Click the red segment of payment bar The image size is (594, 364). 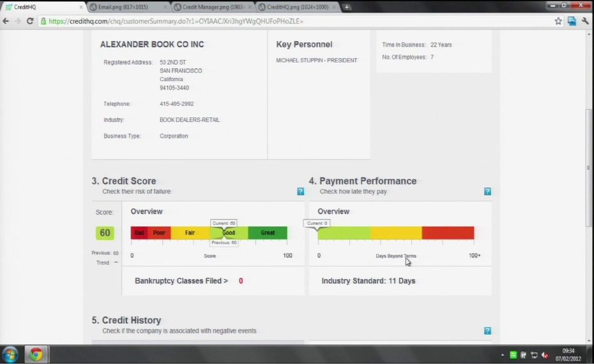click(448, 232)
